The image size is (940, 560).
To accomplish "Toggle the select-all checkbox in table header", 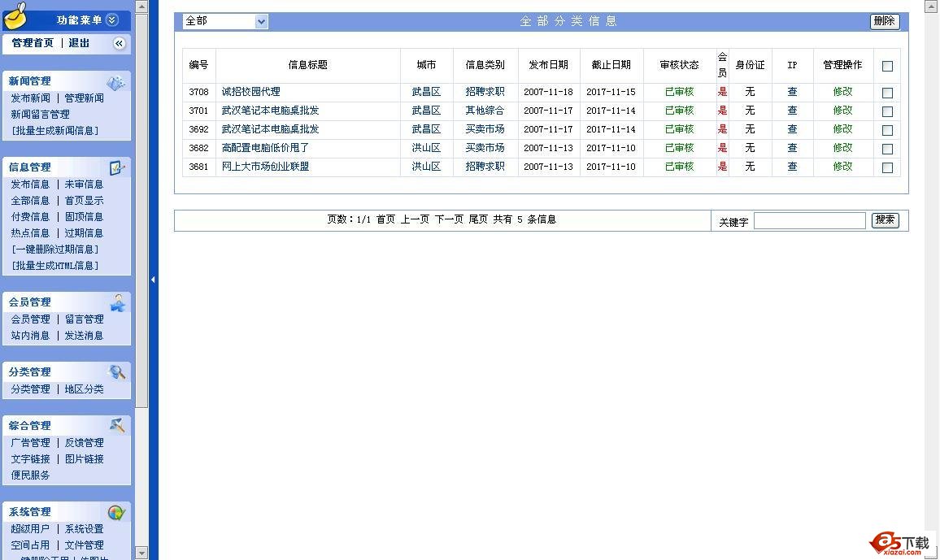I will [x=887, y=66].
